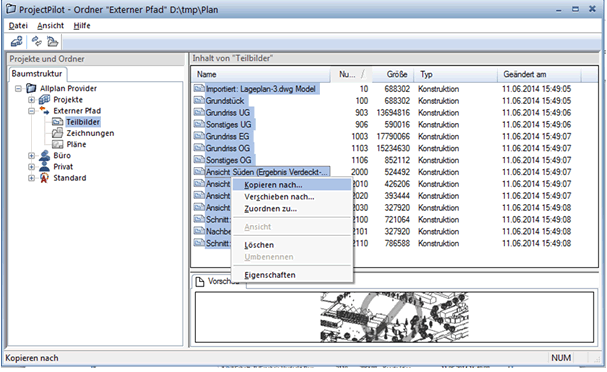607x372 pixels.
Task: Click the Grundriss UG row file icon
Action: [x=199, y=113]
